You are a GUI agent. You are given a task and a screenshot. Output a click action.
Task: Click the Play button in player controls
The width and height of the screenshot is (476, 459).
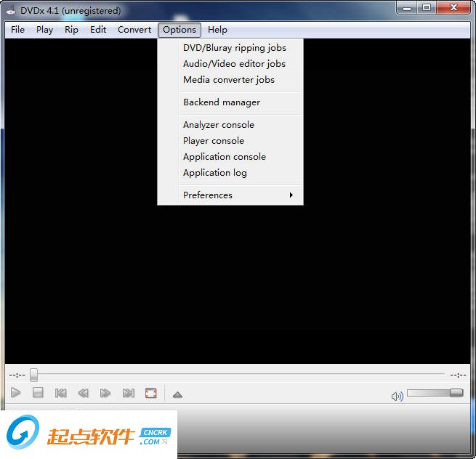point(15,393)
